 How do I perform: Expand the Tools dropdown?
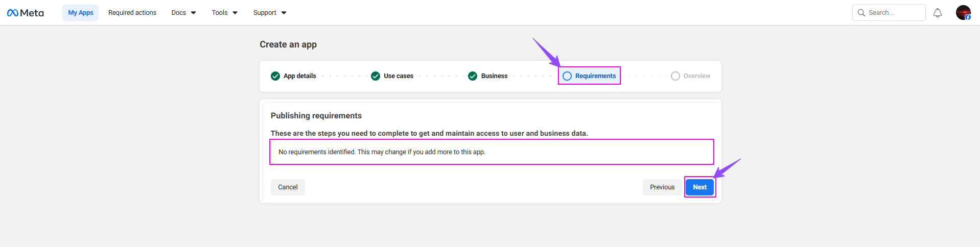(225, 13)
